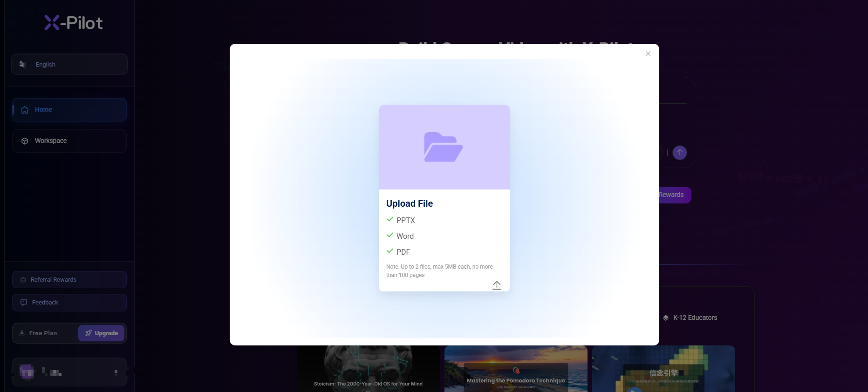The image size is (868, 392).
Task: Go to Home in sidebar
Action: click(69, 109)
